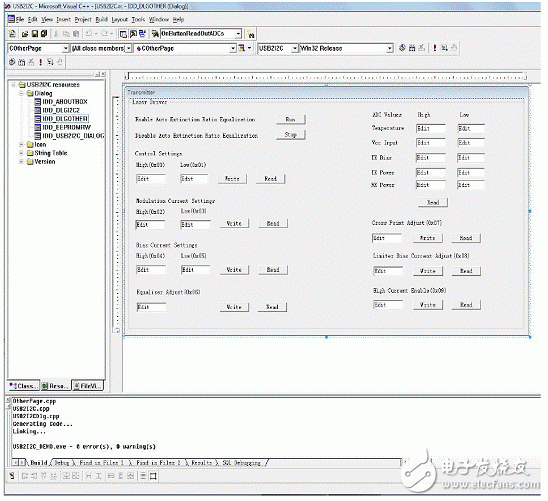Image resolution: width=548 pixels, height=501 pixels.
Task: Open the WizardBar actions menu arrow
Action: tap(249, 48)
